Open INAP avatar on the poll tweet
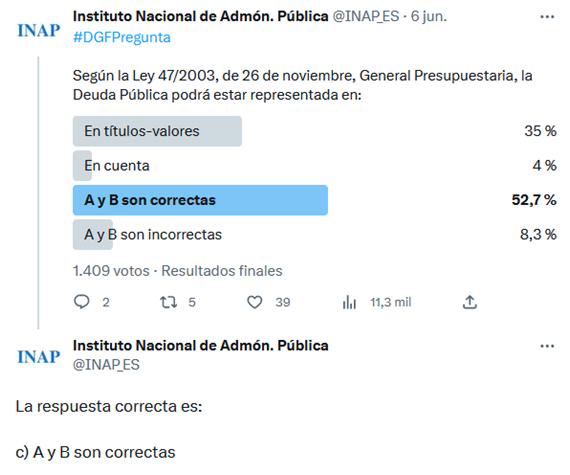 (39, 30)
